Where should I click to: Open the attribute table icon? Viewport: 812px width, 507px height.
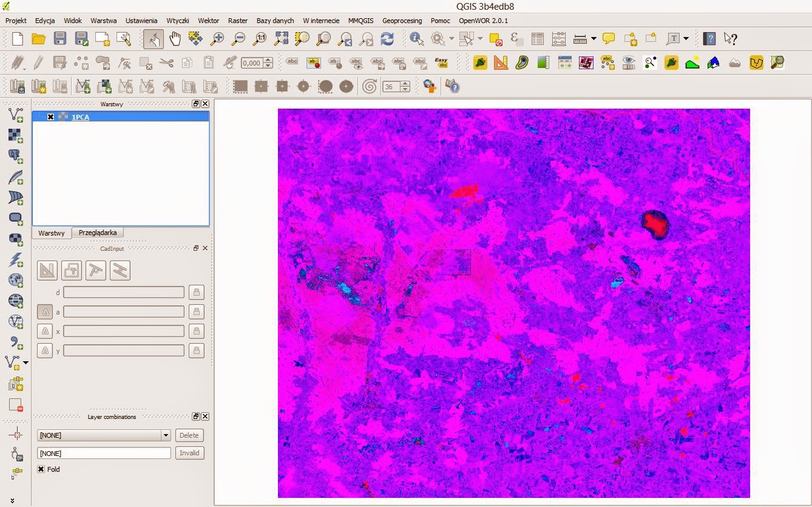click(x=538, y=39)
